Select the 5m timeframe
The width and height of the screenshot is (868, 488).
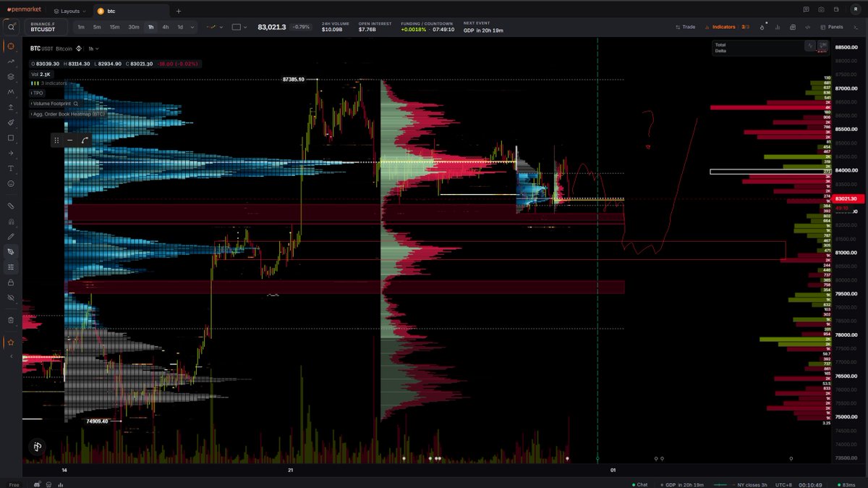(x=97, y=27)
